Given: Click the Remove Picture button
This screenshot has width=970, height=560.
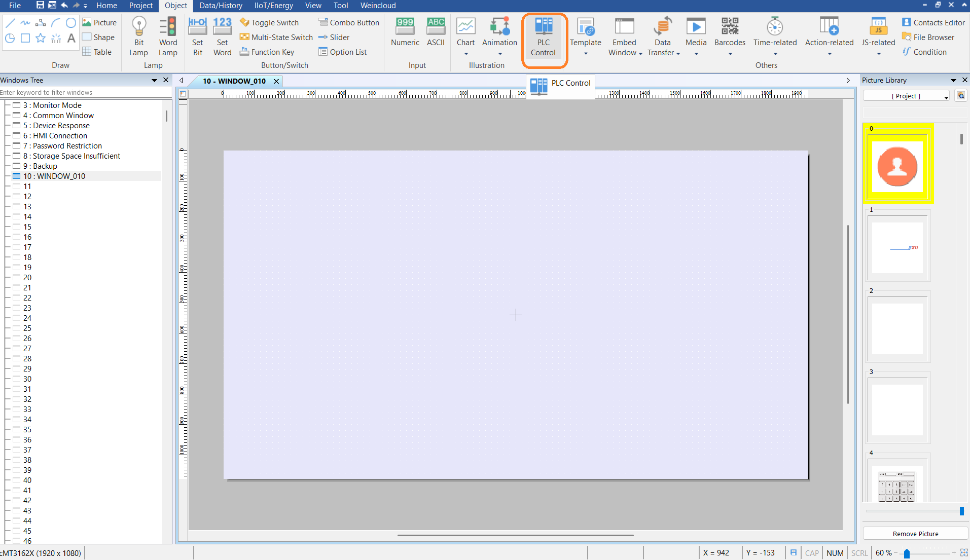Looking at the screenshot, I should point(915,534).
